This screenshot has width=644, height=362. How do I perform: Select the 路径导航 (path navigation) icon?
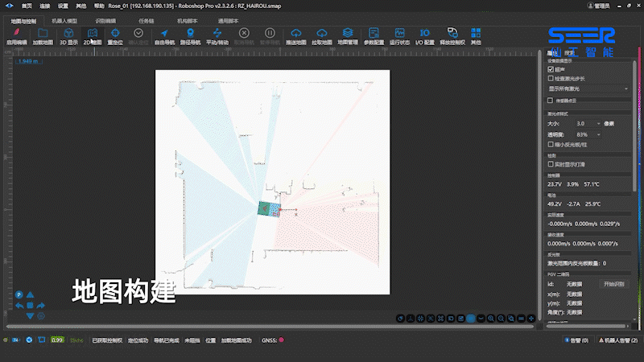191,36
